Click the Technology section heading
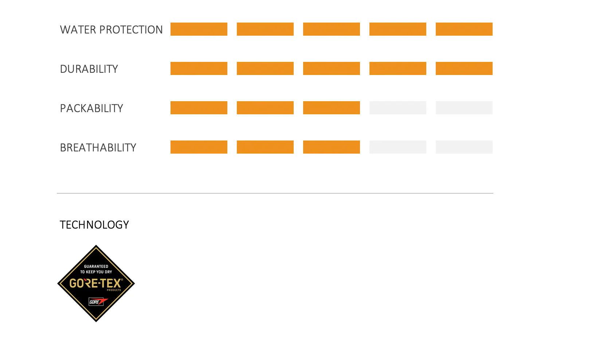The image size is (607, 364). coord(94,225)
